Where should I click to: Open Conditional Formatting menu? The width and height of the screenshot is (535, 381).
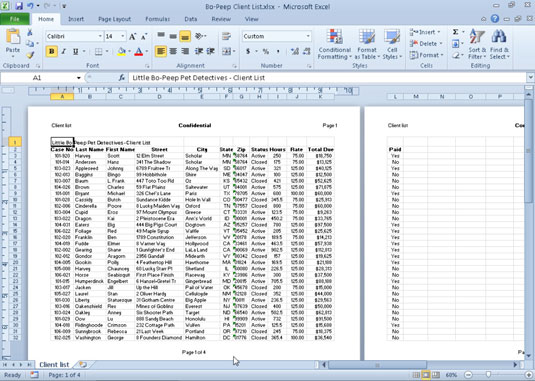pyautogui.click(x=334, y=44)
